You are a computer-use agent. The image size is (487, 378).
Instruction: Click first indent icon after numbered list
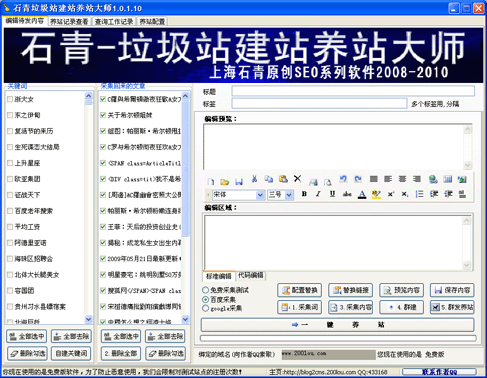click(434, 194)
